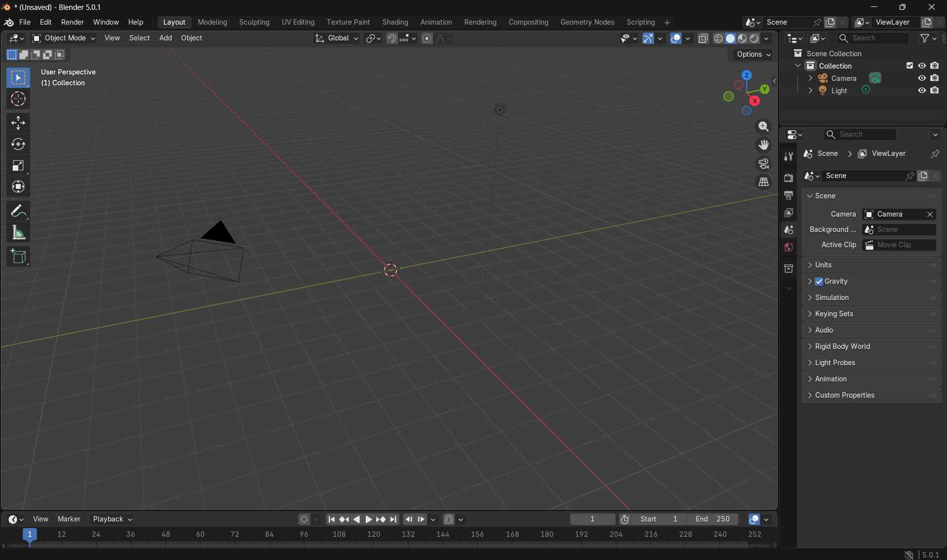Image resolution: width=947 pixels, height=560 pixels.
Task: Uncheck the Gravity checkbox in Scene properties
Action: click(820, 281)
